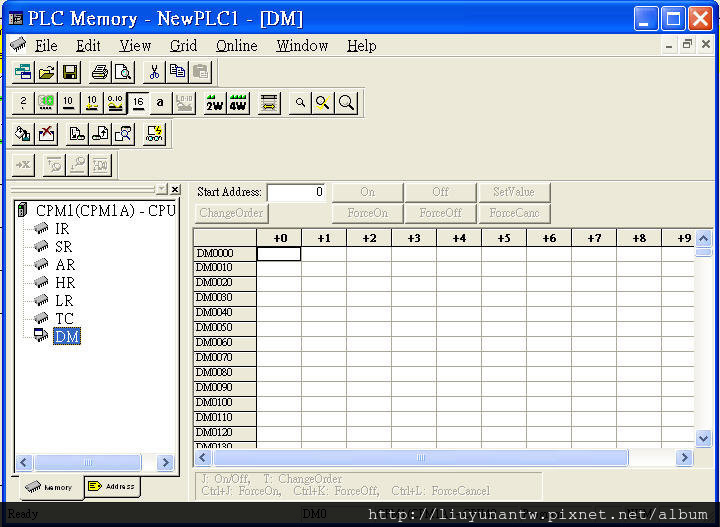
Task: Click grid horizontal scrollbar right arrow
Action: pos(684,457)
